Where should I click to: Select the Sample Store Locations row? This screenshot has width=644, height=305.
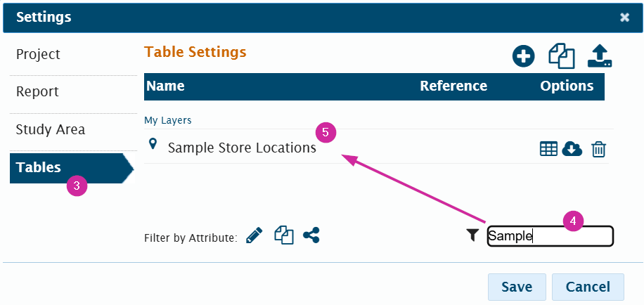242,148
